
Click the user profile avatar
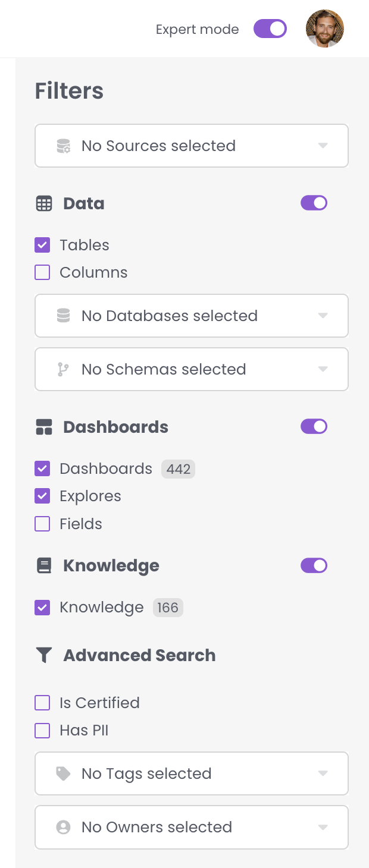coord(324,29)
